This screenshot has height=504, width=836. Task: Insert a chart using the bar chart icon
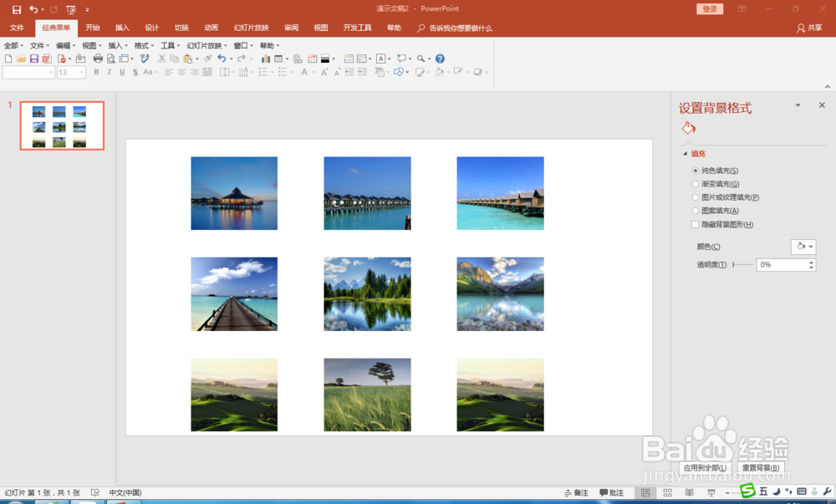tap(266, 59)
